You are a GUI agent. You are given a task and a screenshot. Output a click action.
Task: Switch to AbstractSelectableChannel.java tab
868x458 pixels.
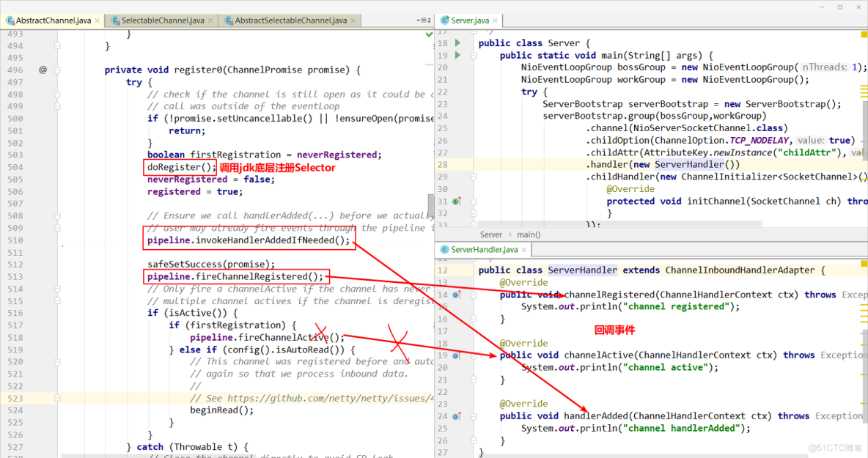pos(290,21)
